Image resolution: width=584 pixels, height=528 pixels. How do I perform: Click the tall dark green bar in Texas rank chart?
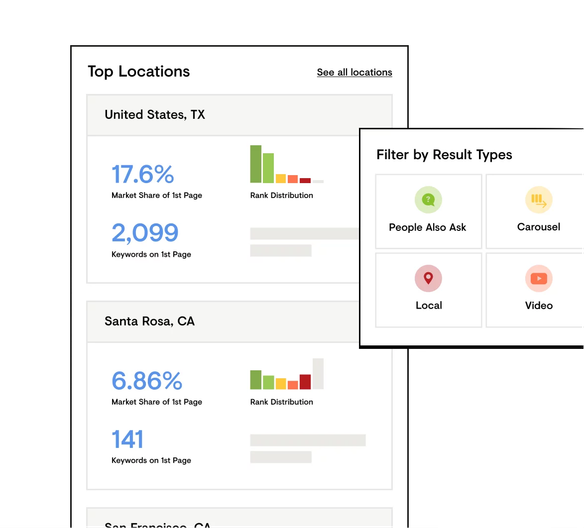[256, 164]
